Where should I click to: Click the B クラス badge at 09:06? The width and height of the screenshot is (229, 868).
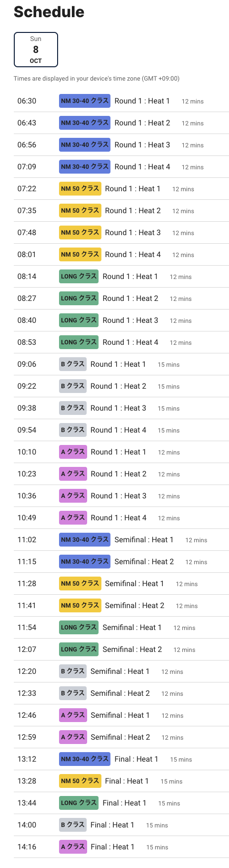tap(73, 364)
